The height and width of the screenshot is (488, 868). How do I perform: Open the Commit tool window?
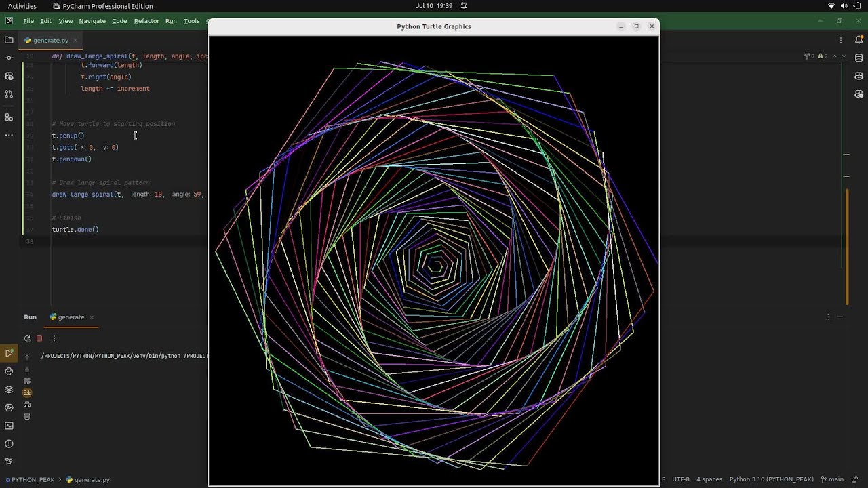tap(9, 58)
